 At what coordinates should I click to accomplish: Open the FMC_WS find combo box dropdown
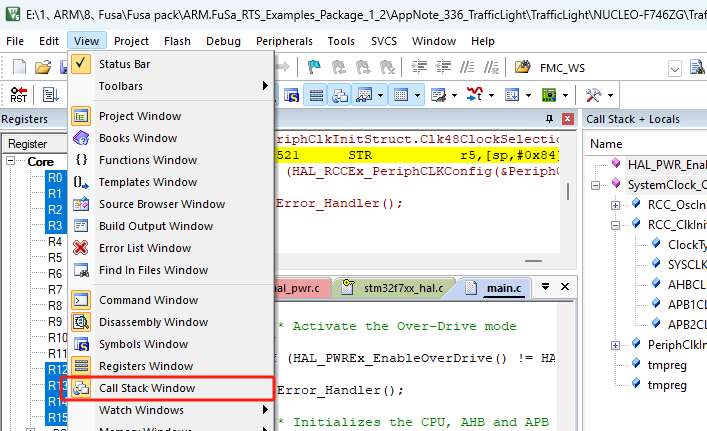point(676,67)
